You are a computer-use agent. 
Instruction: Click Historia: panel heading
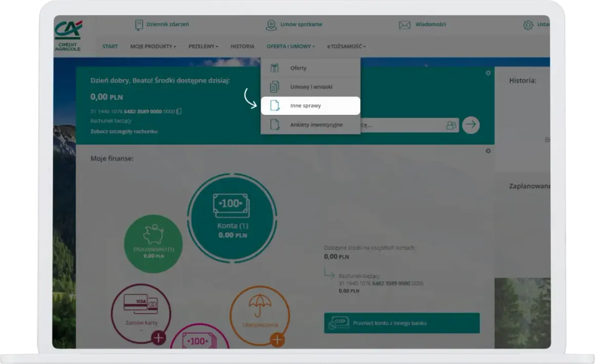pos(523,80)
